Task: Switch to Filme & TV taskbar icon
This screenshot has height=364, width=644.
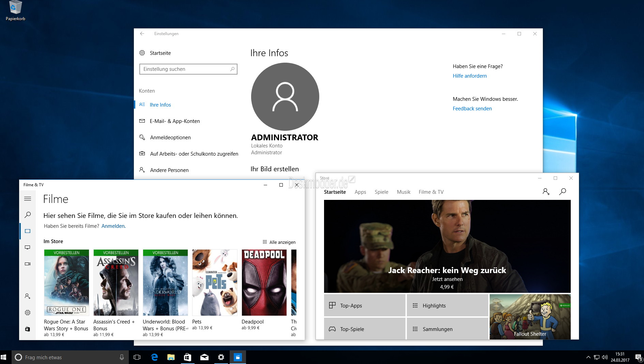Action: tap(238, 357)
